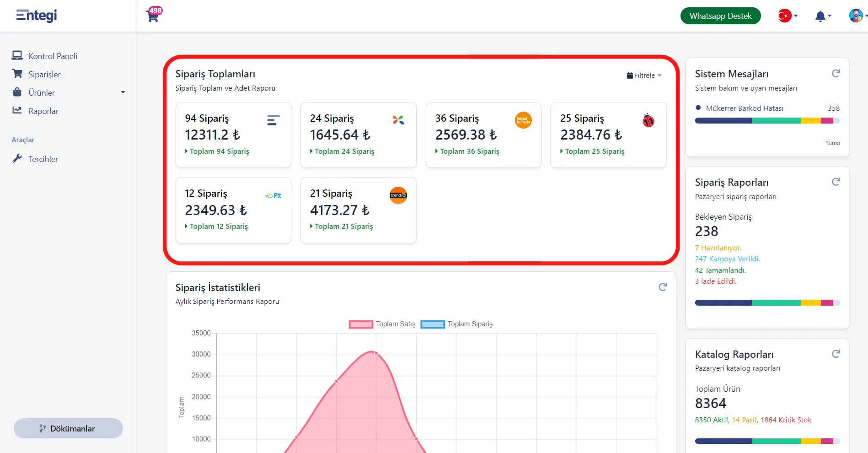Click the Katalog Raporları progress bar

[767, 441]
